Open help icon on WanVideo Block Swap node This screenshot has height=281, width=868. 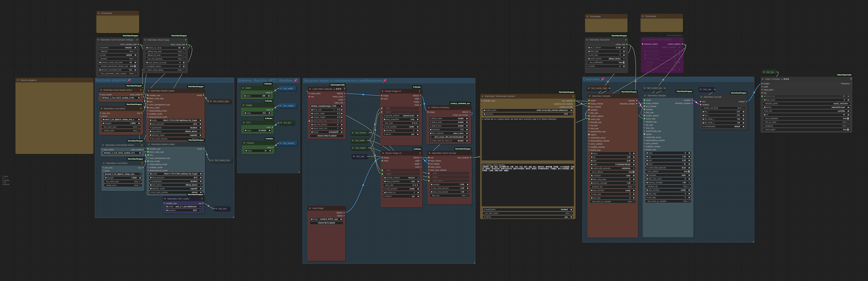pyautogui.click(x=186, y=40)
